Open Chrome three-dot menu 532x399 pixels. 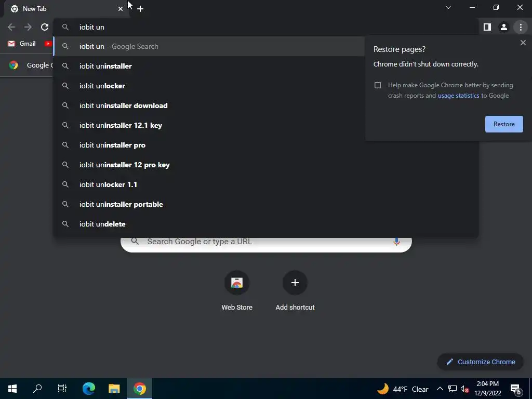coord(521,27)
